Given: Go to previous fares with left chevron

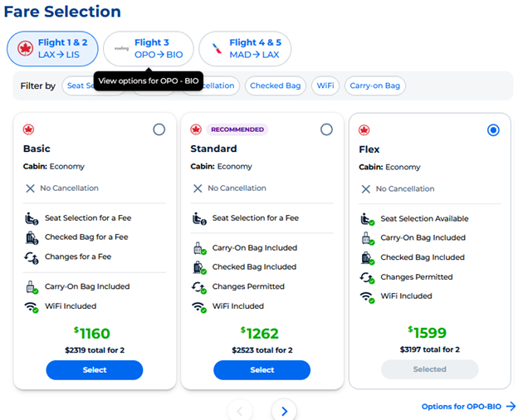Looking at the screenshot, I should point(240,411).
